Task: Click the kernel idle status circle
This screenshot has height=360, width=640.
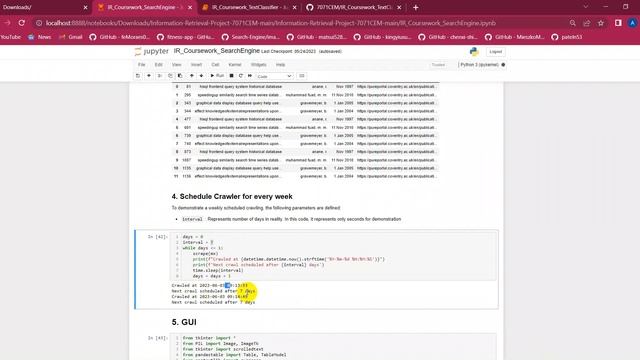Action: (503, 65)
